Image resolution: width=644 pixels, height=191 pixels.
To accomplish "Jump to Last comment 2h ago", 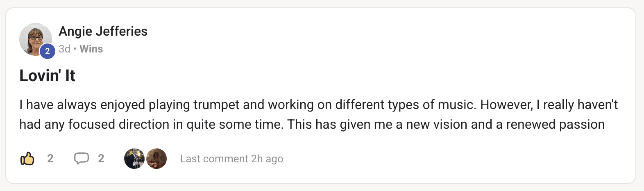I will tap(231, 159).
